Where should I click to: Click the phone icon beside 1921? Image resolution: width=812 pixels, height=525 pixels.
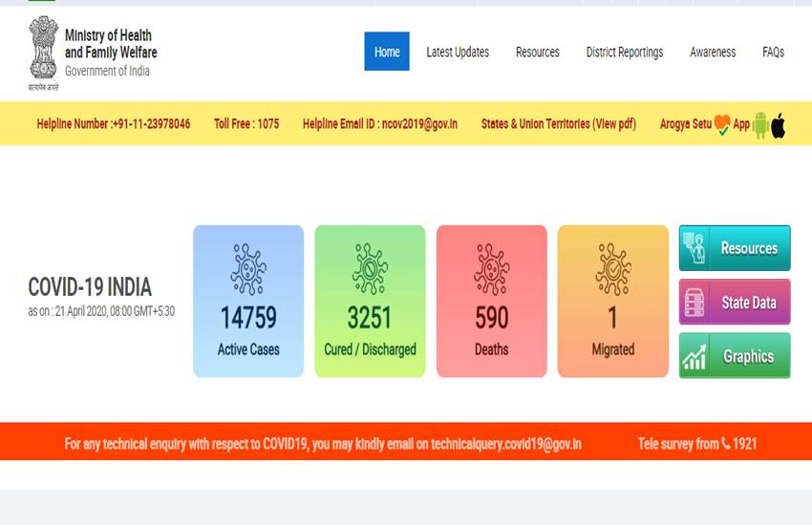click(726, 443)
